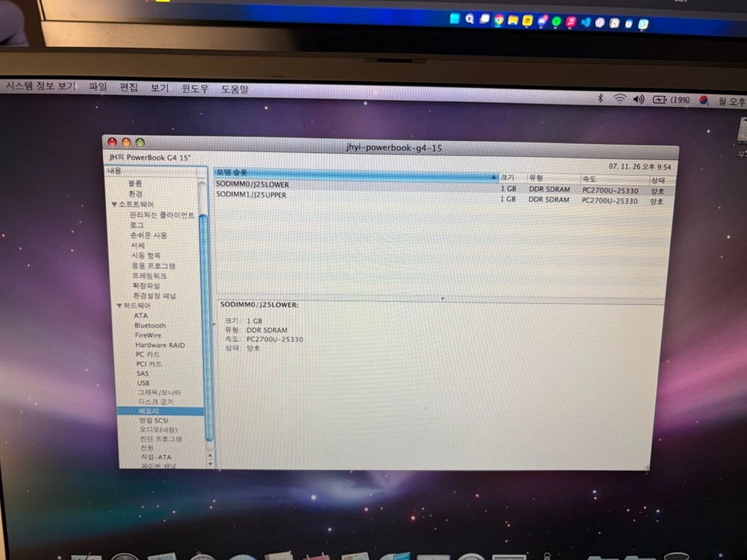Open Task View on the upper monitor's taskbar
Screen dimensions: 747x560
(x=484, y=19)
